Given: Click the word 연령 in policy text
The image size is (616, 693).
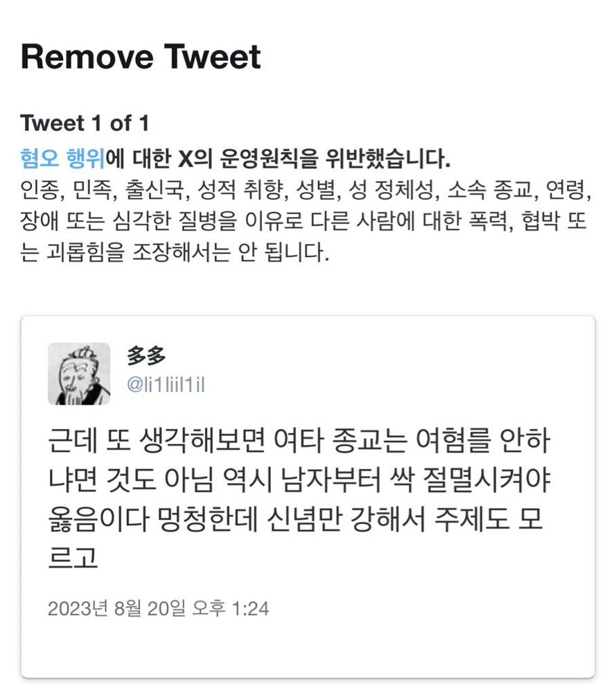Looking at the screenshot, I should tap(567, 190).
